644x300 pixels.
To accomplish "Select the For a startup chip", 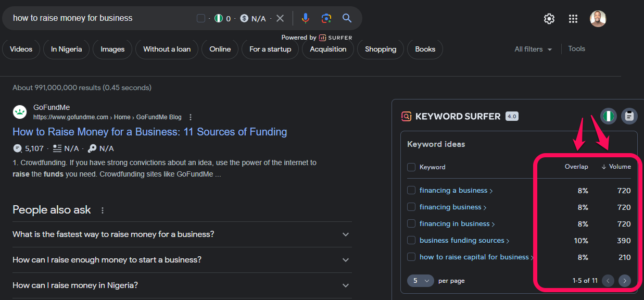I will click(x=270, y=49).
